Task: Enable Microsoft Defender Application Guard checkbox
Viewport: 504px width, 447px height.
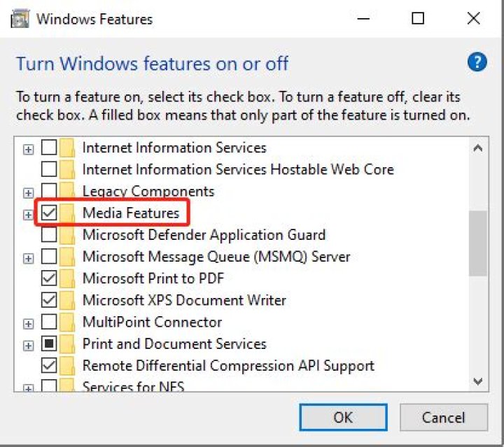Action: (49, 235)
